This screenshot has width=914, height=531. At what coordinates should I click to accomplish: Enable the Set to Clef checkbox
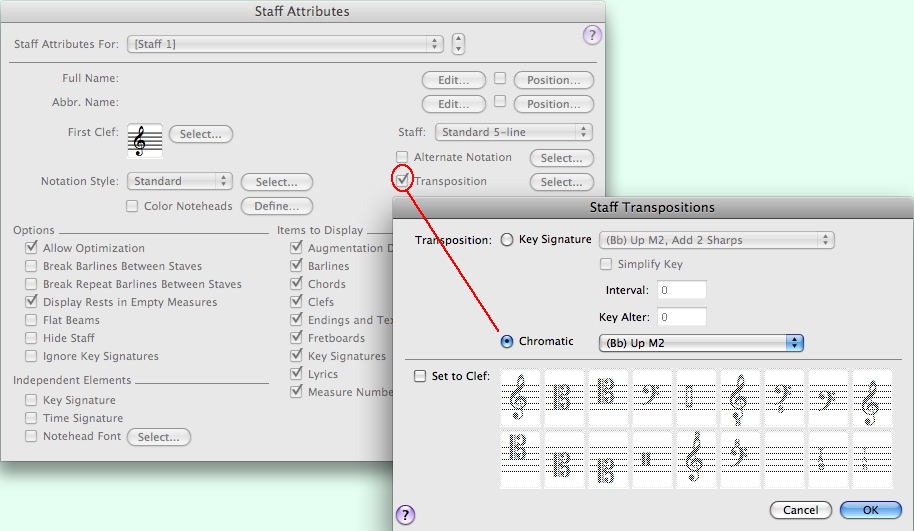420,376
